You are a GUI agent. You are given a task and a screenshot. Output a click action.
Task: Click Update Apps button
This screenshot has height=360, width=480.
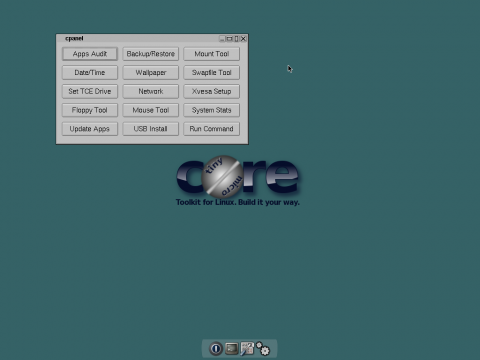(90, 129)
